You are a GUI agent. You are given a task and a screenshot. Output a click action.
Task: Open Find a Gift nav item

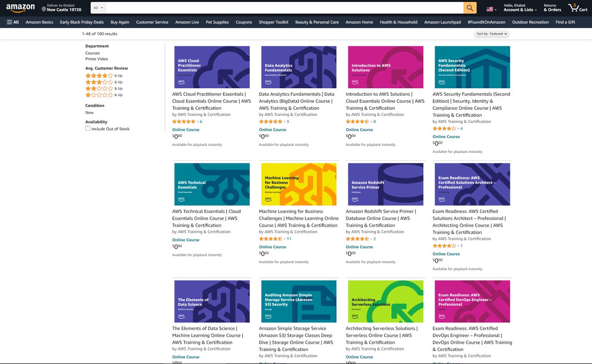[565, 22]
